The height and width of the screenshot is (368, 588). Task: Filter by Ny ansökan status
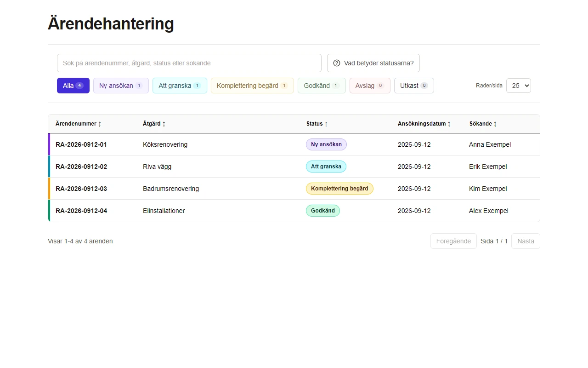121,86
